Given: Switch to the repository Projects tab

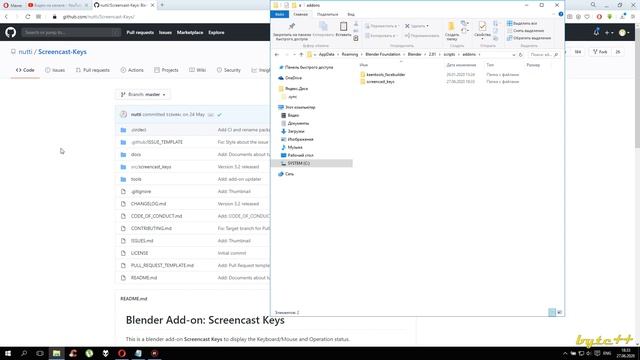Looking at the screenshot, I should [x=166, y=70].
